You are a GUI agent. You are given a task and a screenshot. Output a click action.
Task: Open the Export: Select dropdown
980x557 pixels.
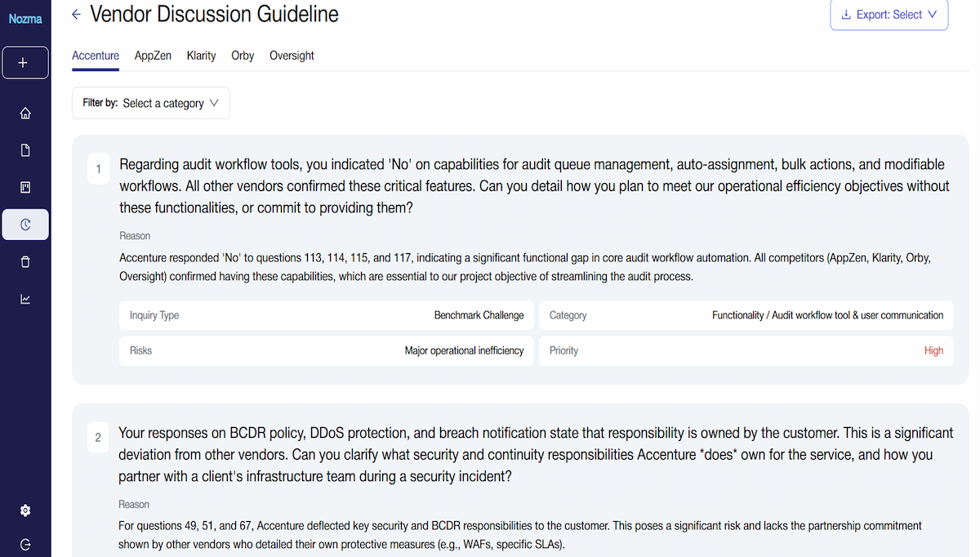coord(889,15)
